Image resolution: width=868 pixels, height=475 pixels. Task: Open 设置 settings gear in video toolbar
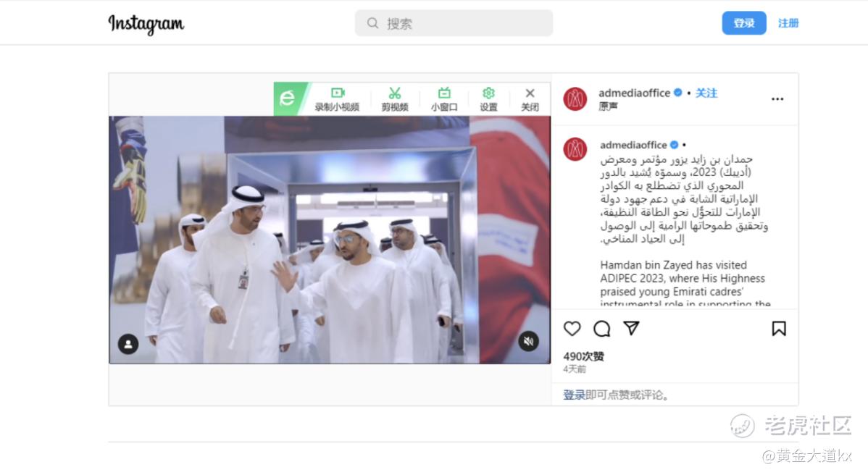tap(488, 99)
